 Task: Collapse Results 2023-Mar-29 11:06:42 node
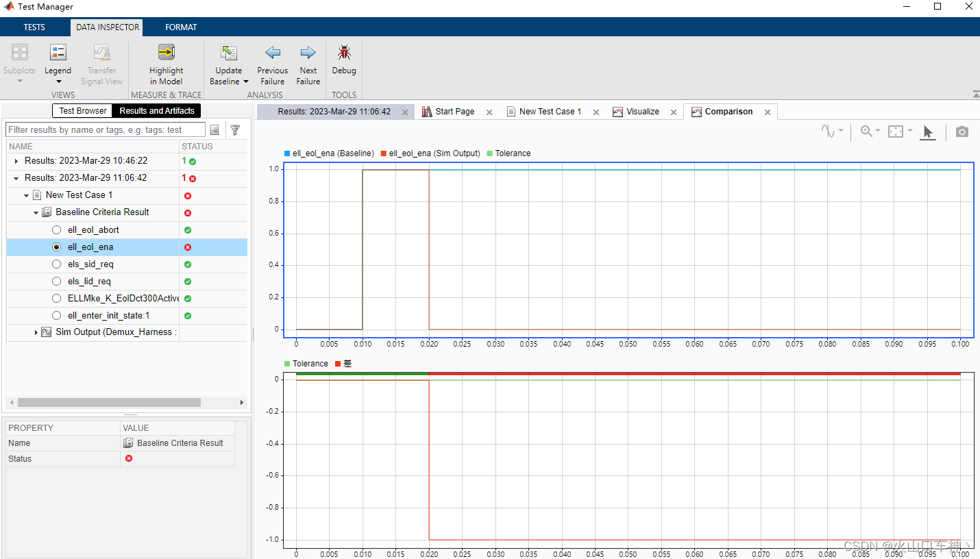16,178
